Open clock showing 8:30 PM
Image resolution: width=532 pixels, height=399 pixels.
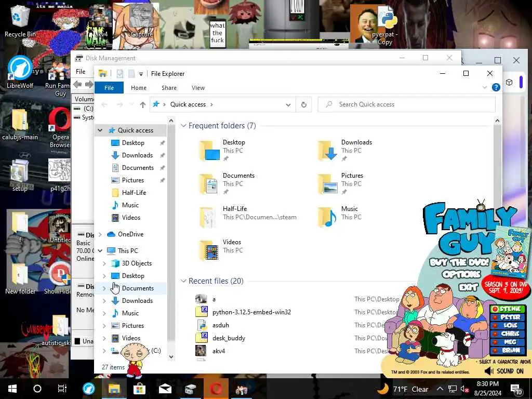click(x=487, y=389)
